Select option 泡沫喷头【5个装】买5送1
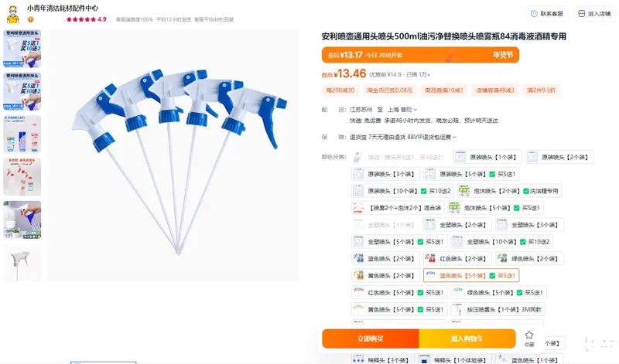The width and height of the screenshot is (619, 364). 496,208
